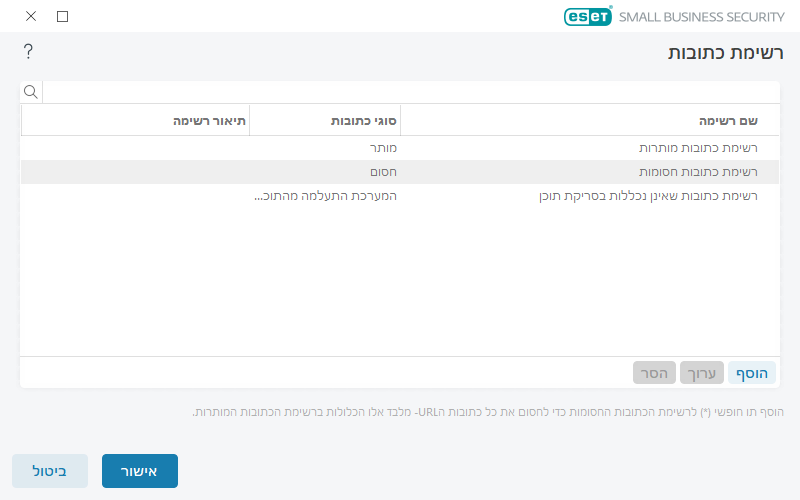Select the row 'רשימת כתובות חסומות'
Image resolution: width=800 pixels, height=500 pixels.
point(698,172)
